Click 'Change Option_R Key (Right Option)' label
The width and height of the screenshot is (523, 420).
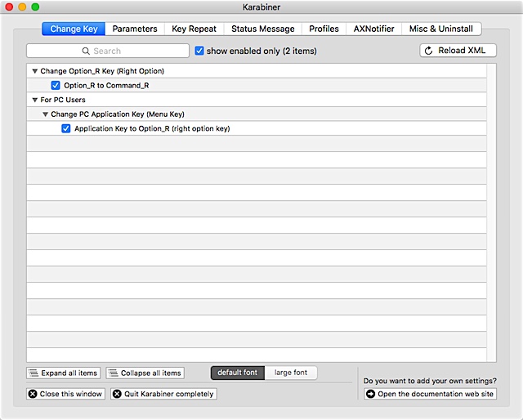click(x=102, y=71)
